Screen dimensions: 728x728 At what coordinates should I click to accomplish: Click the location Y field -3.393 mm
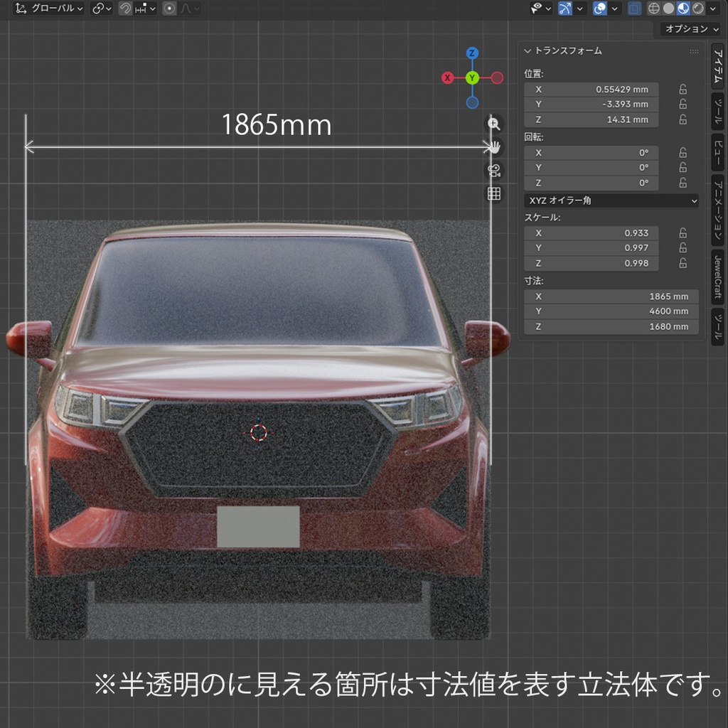tap(591, 104)
